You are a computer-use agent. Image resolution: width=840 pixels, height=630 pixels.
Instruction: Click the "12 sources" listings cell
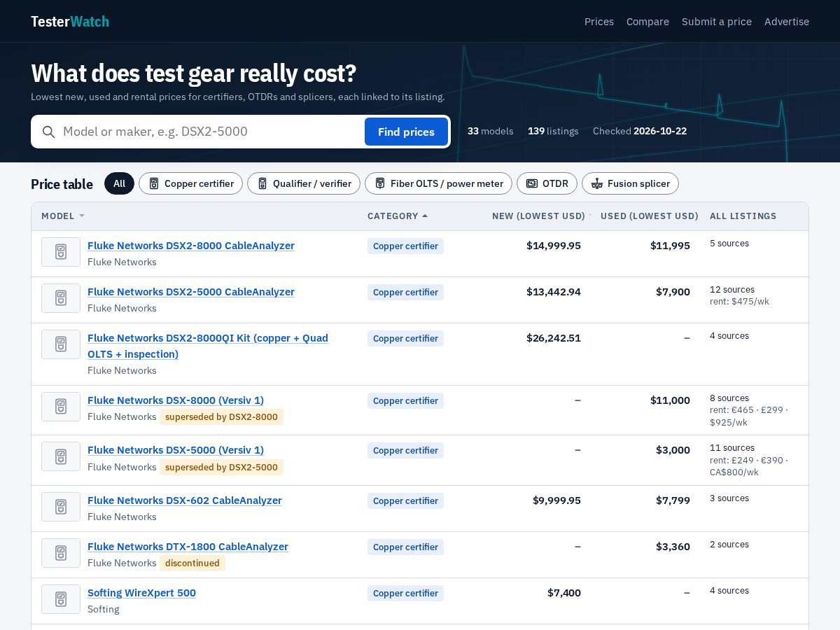(x=732, y=290)
